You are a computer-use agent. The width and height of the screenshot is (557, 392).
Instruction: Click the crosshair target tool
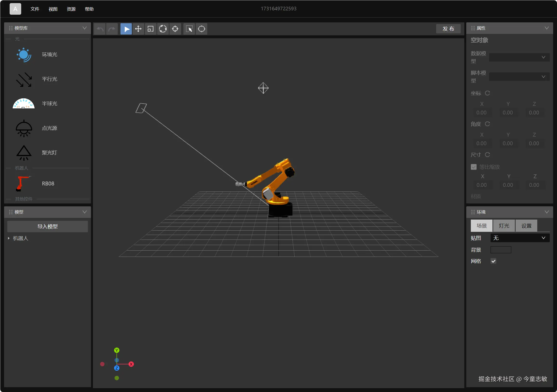click(175, 29)
